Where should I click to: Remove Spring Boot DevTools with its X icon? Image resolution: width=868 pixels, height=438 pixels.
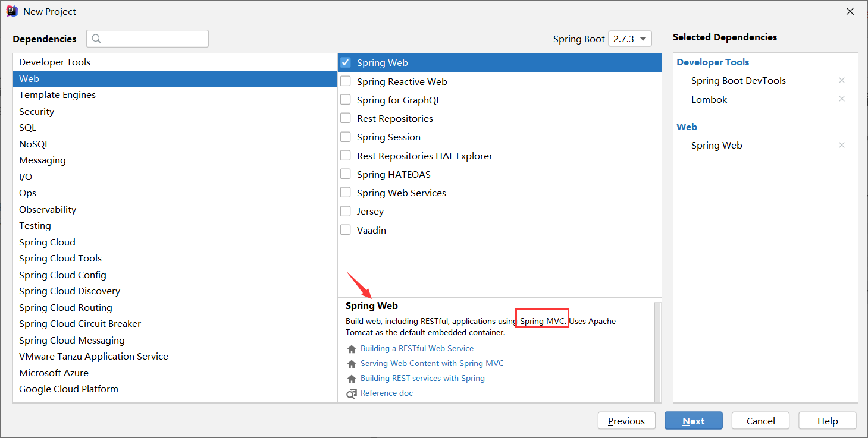(x=842, y=80)
